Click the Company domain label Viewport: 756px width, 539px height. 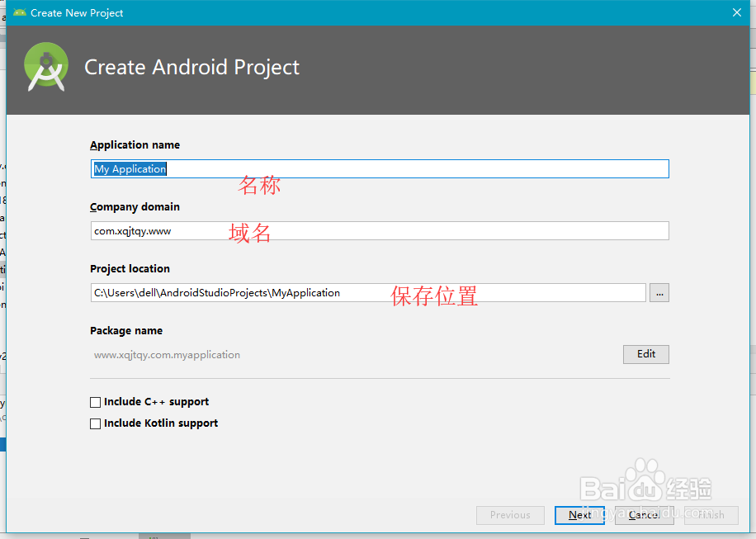coord(135,206)
